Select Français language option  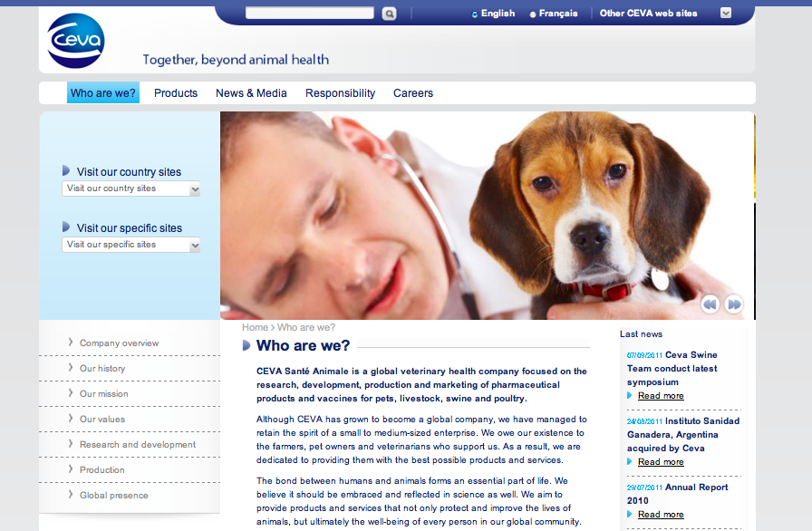pyautogui.click(x=554, y=14)
